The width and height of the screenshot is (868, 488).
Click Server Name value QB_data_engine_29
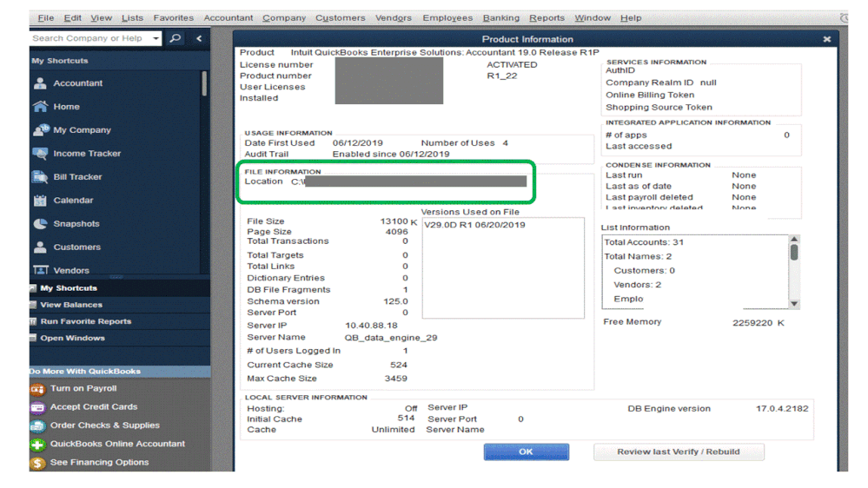point(391,338)
